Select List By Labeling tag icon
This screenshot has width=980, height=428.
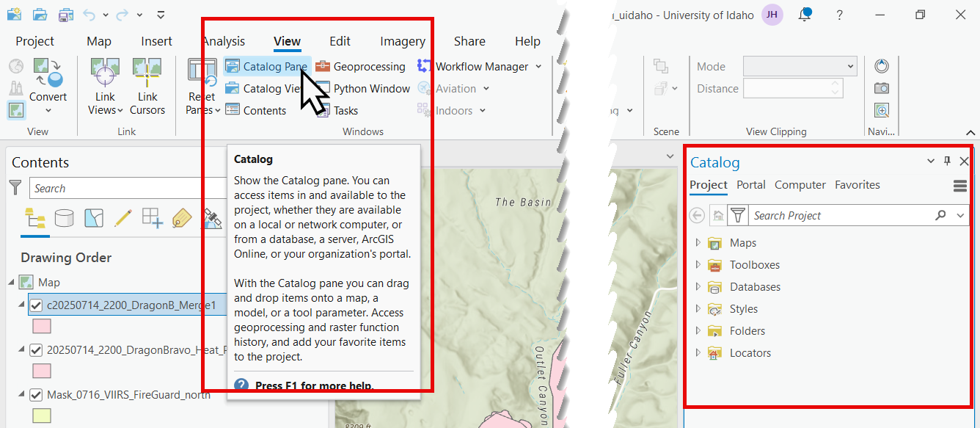tap(181, 217)
